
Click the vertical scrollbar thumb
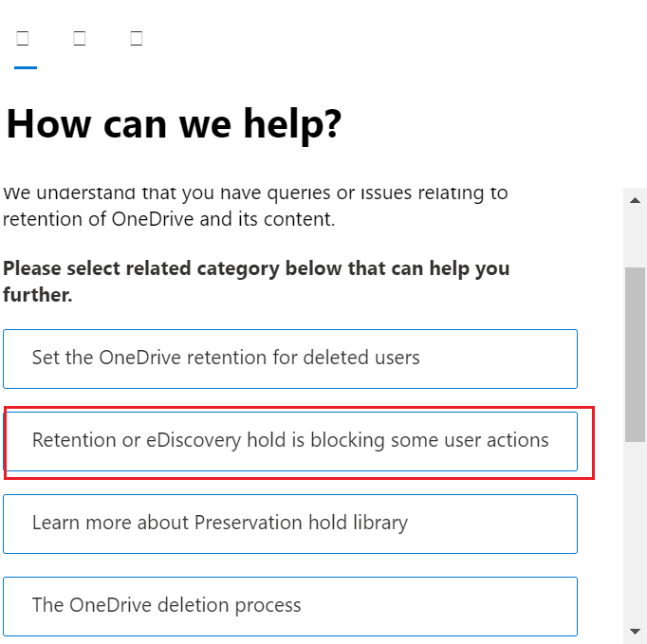(635, 355)
